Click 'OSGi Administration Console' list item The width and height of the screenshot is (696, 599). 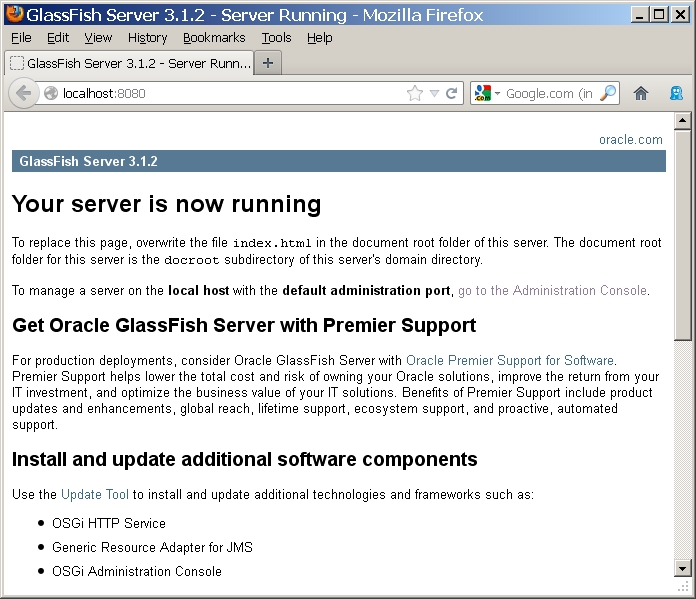tap(137, 571)
